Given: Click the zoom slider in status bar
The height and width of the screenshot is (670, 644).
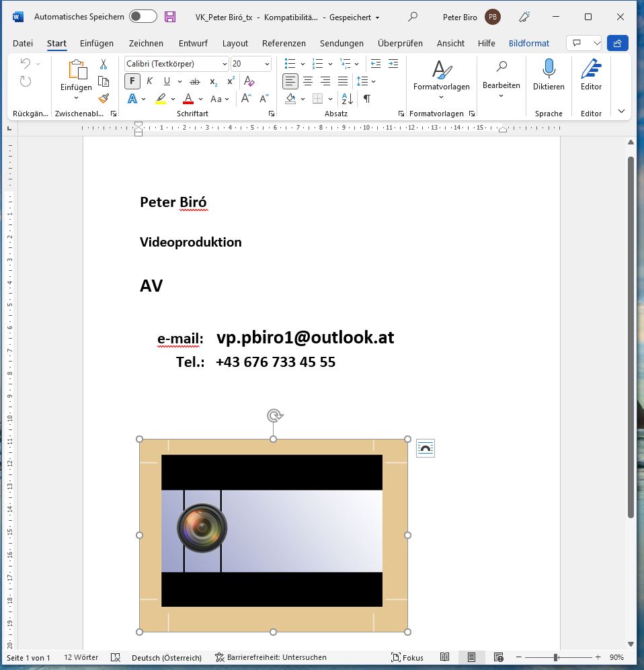Looking at the screenshot, I should (556, 657).
